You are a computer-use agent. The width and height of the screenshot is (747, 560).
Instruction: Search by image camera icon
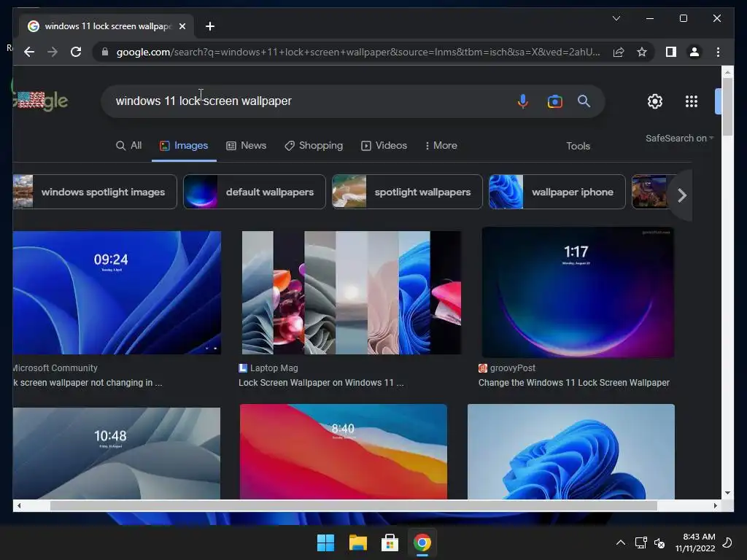click(554, 101)
